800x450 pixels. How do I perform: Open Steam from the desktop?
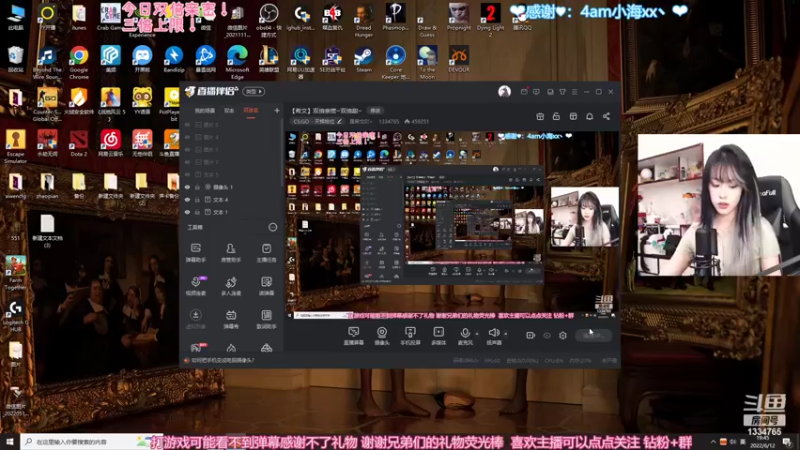coord(364,59)
